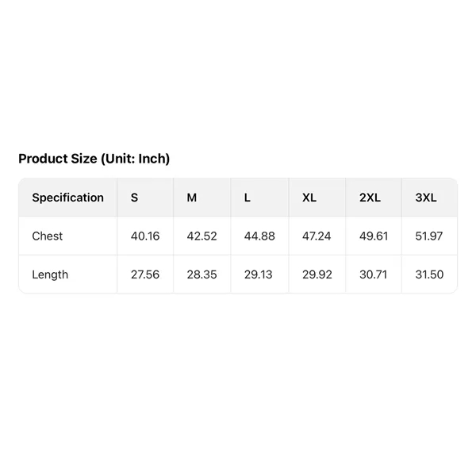
Task: Click the length value 31.50
Action: (429, 274)
